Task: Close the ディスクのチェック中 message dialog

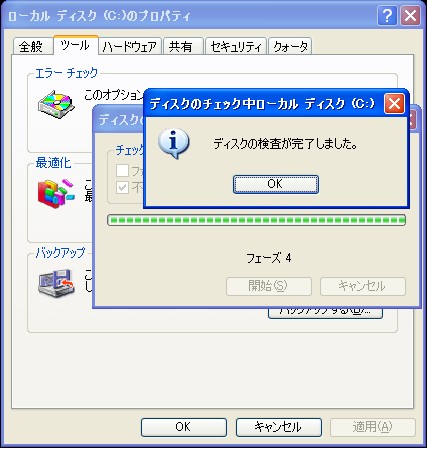Action: (x=394, y=103)
